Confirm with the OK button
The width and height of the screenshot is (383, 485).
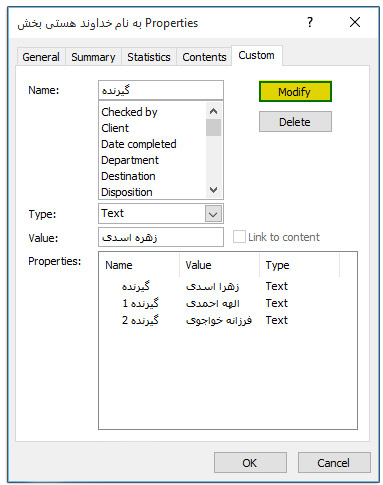250,463
